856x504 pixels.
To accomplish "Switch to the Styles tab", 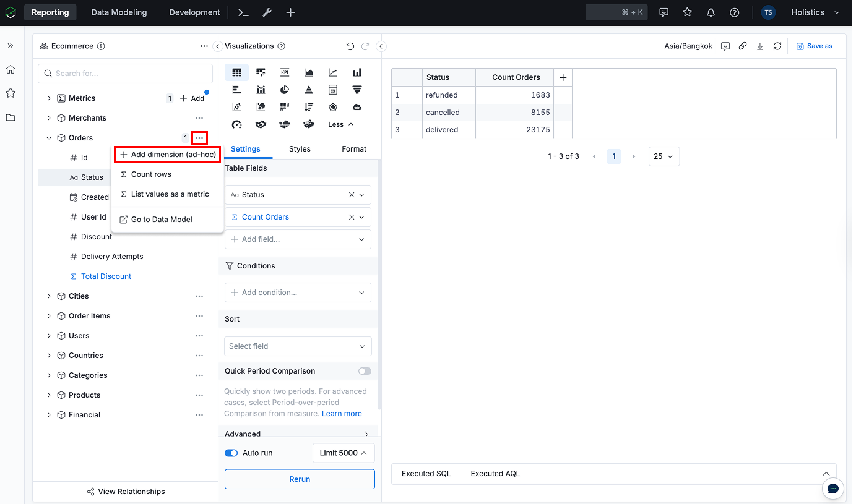I will tap(300, 149).
